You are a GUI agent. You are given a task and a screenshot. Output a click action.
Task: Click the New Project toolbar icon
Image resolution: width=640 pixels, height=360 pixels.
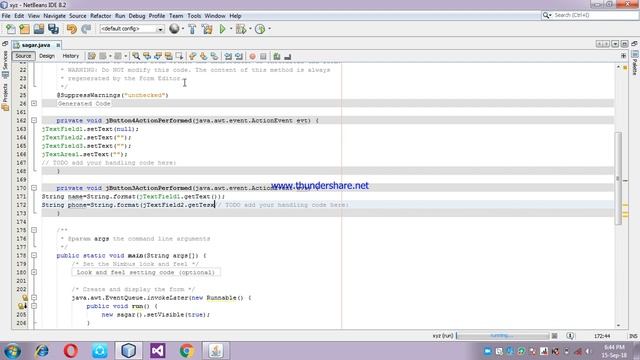[x=24, y=29]
